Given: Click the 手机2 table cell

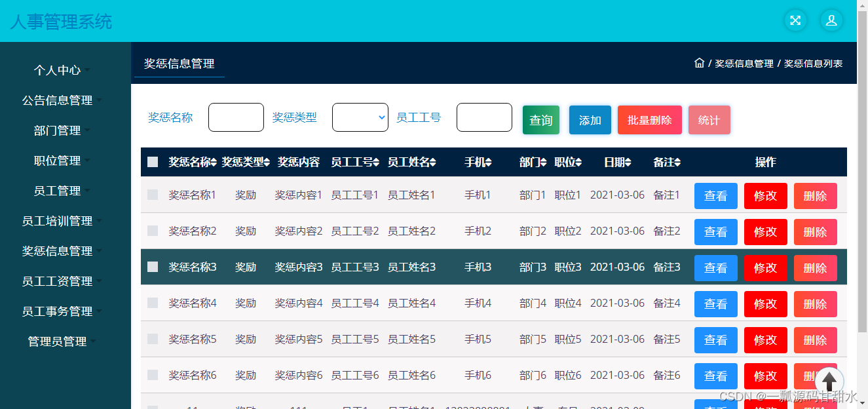Looking at the screenshot, I should pyautogui.click(x=478, y=231).
